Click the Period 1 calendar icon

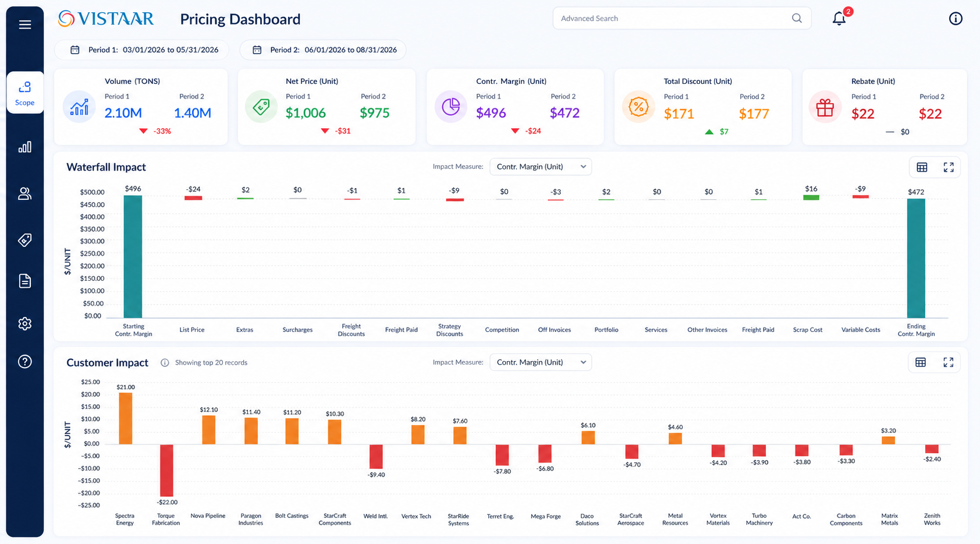point(75,50)
